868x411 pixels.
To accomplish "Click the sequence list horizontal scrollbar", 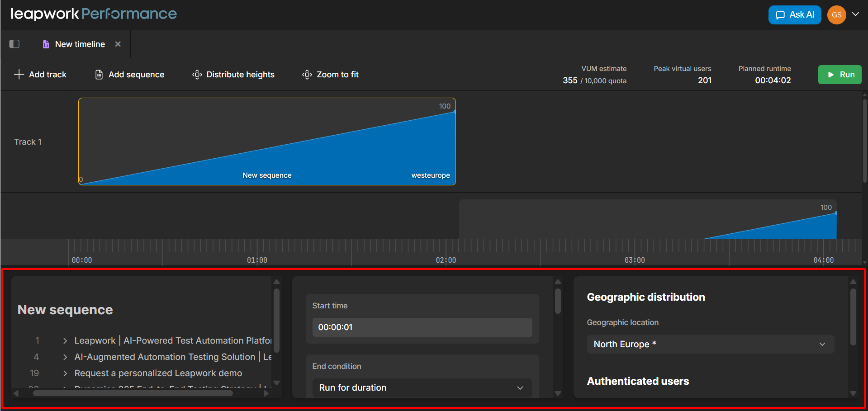I will 133,393.
